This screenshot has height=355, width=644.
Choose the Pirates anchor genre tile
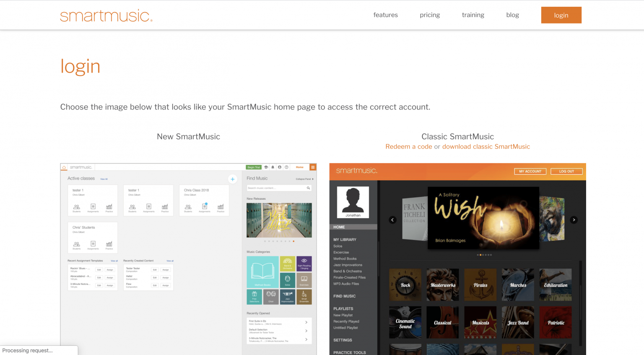tap(480, 285)
